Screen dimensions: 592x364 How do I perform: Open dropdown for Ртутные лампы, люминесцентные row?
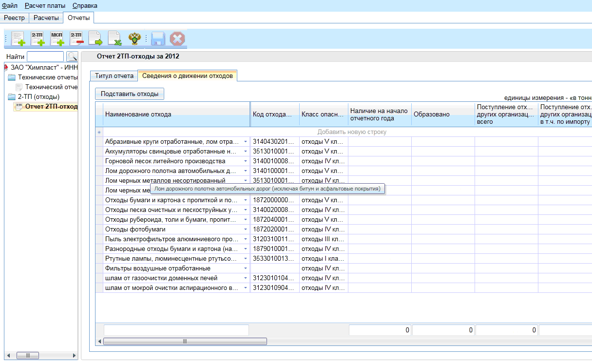(245, 259)
